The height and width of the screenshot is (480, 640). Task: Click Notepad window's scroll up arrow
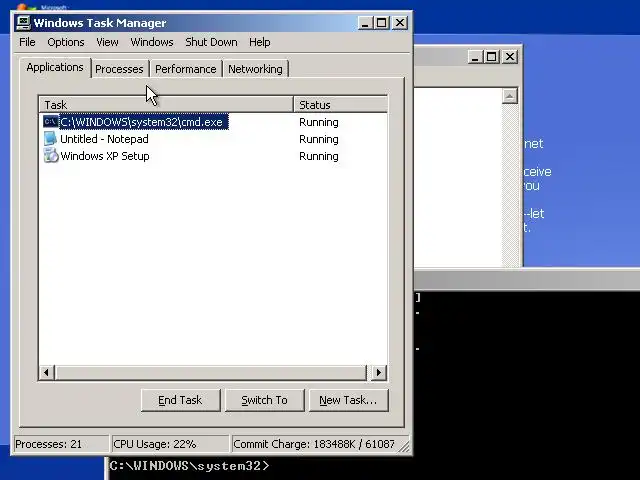[510, 96]
